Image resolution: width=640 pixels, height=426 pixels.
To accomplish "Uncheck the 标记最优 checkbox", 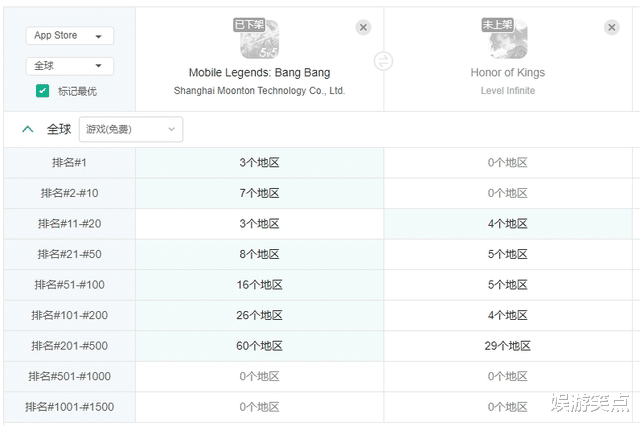I will coord(42,91).
